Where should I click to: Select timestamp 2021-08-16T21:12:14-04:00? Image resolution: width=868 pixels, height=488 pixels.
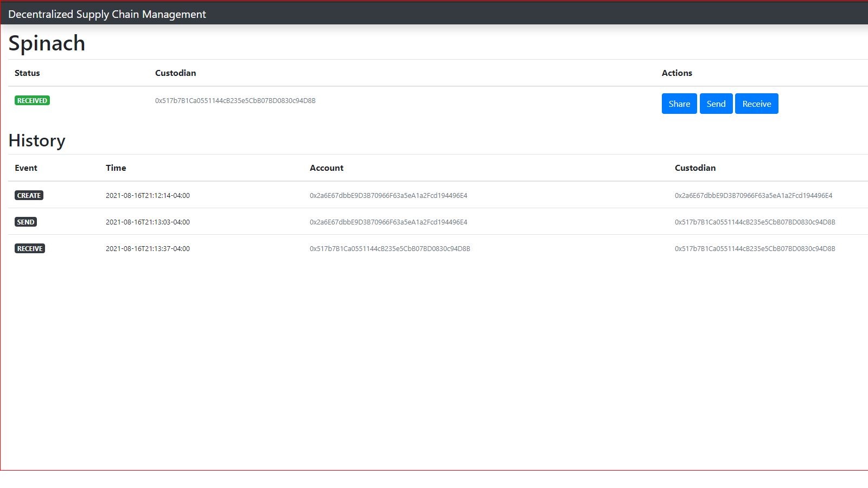pyautogui.click(x=148, y=195)
